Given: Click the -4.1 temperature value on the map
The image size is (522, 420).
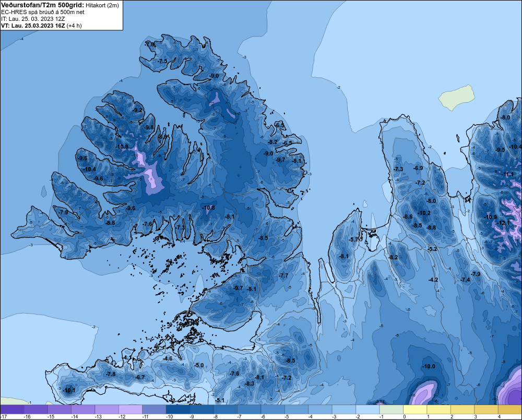Looking at the screenshot, I should point(127,358).
